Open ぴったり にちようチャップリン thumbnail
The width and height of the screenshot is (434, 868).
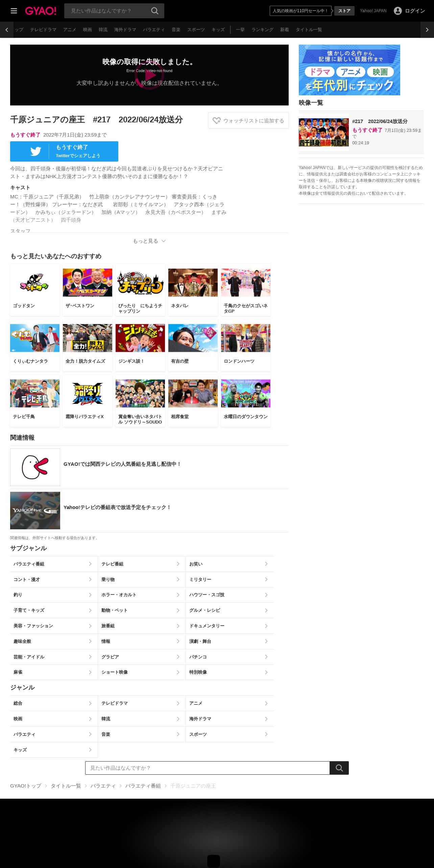140,283
